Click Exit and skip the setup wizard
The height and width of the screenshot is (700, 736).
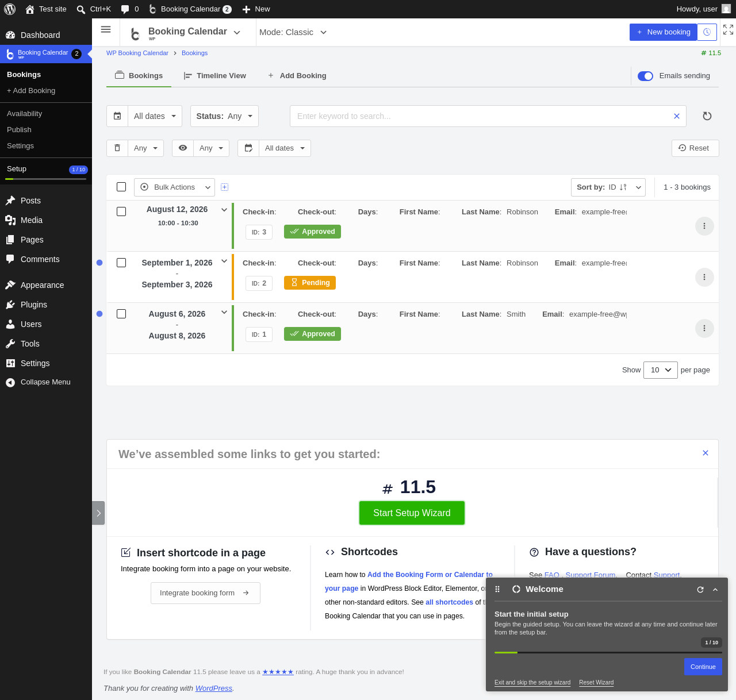pos(532,683)
